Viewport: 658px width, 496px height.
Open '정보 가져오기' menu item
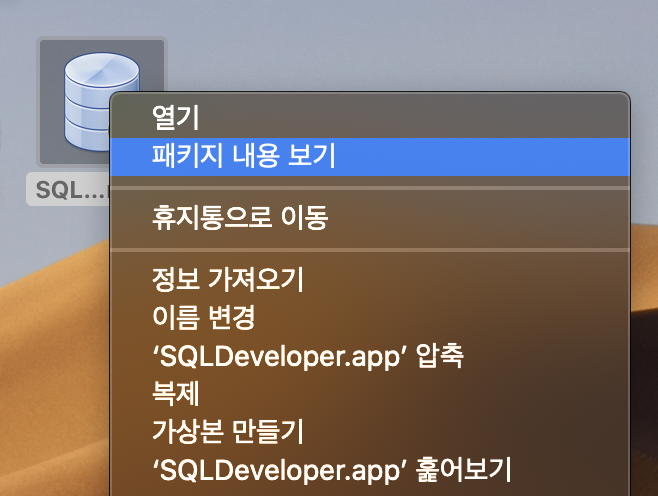(370, 279)
